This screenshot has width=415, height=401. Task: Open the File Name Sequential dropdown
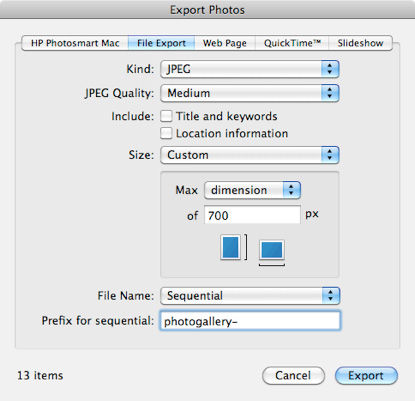(250, 296)
